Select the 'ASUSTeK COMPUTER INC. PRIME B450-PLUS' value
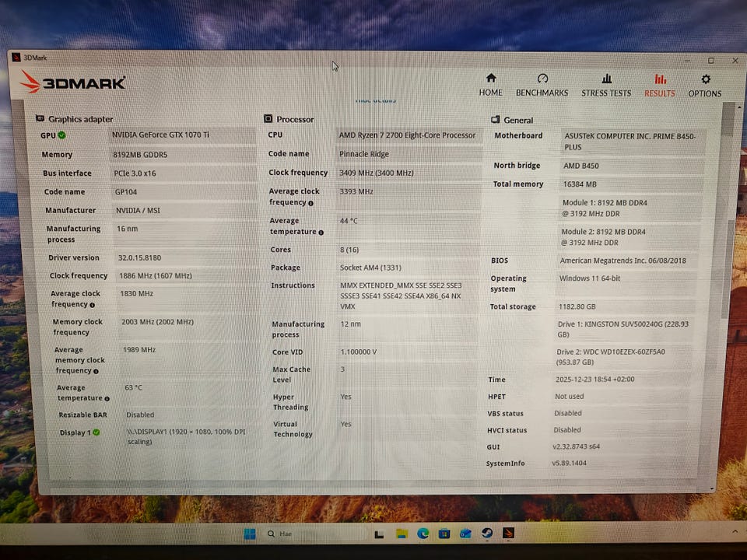Screen dimensions: 747x560 [630, 142]
